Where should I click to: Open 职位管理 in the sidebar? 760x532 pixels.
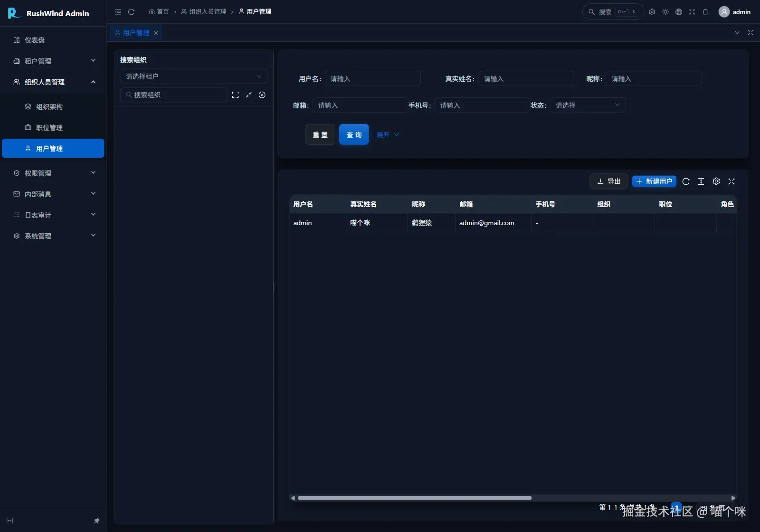tap(53, 128)
